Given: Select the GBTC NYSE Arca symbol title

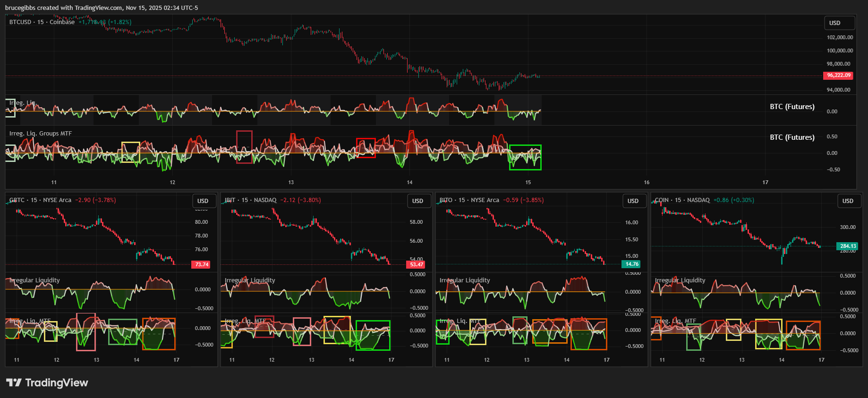Looking at the screenshot, I should pyautogui.click(x=41, y=200).
